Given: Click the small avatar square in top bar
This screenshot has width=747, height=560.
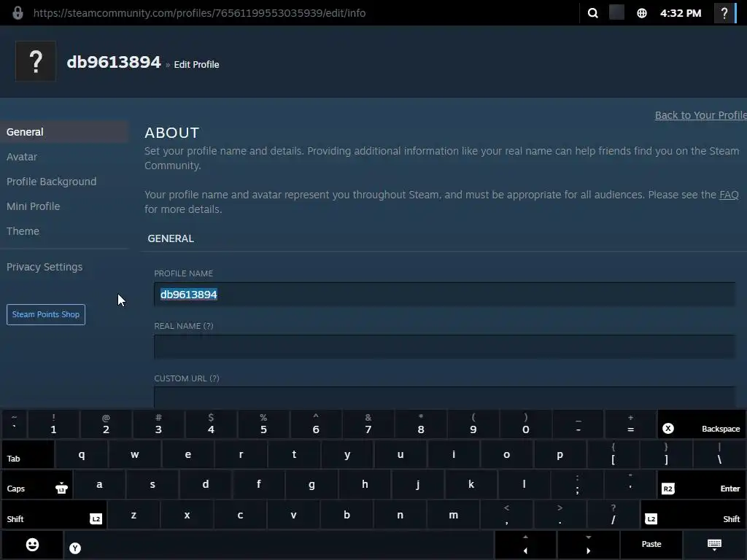Looking at the screenshot, I should (x=616, y=12).
